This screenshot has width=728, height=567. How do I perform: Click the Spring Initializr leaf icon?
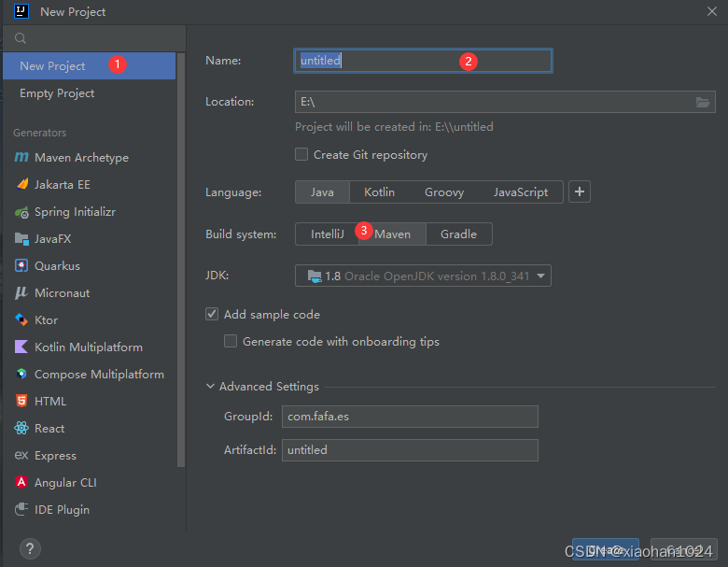click(x=21, y=212)
